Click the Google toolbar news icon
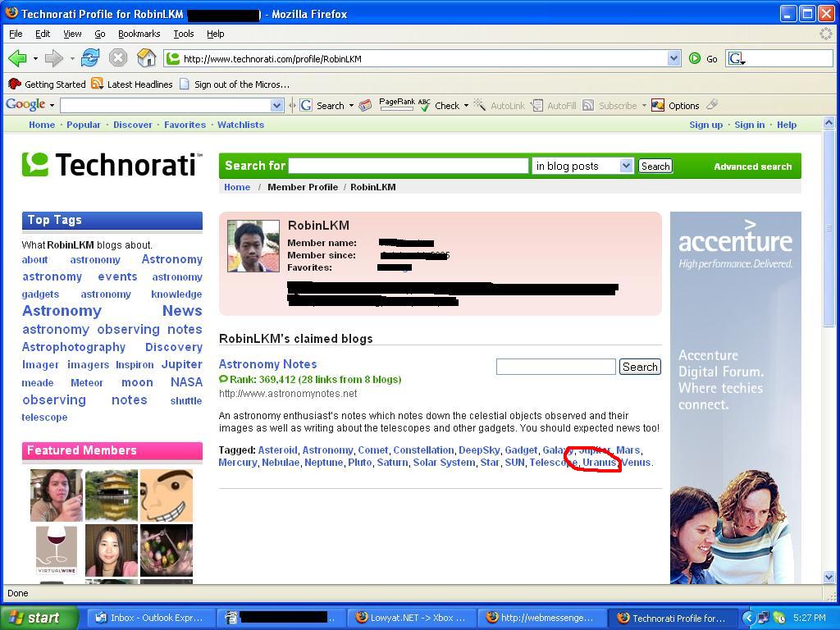 [365, 106]
